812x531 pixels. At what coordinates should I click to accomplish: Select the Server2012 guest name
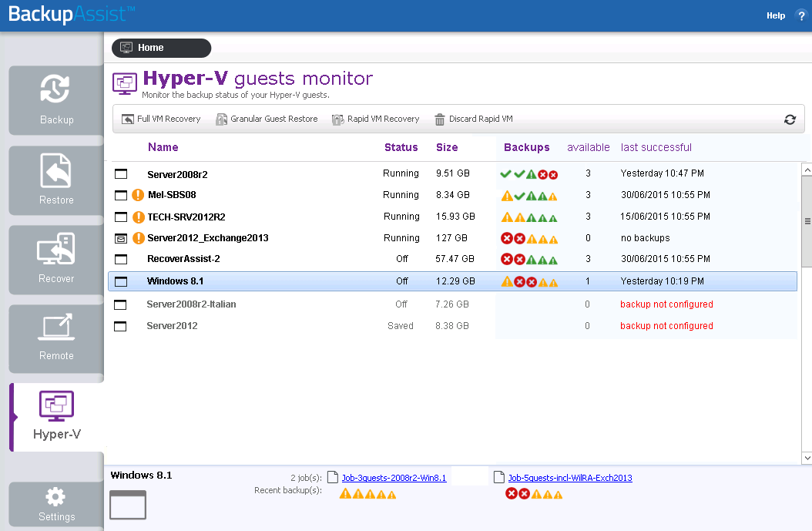pos(172,326)
